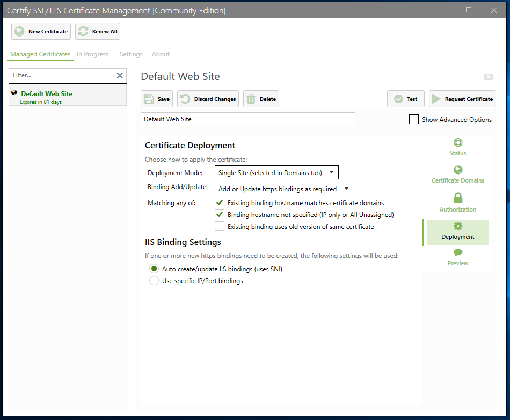Switch to the In Progress tab
Screen dimensions: 510x420
93,54
